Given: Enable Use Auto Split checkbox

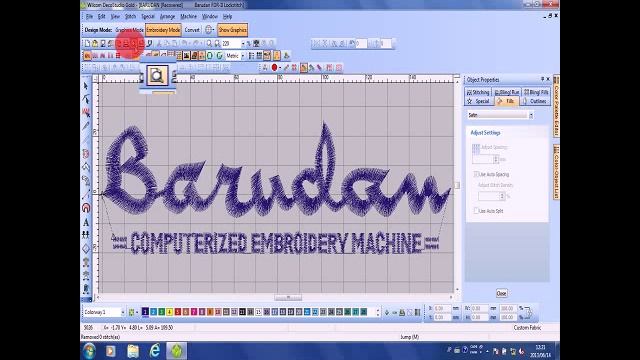Looking at the screenshot, I should [476, 211].
